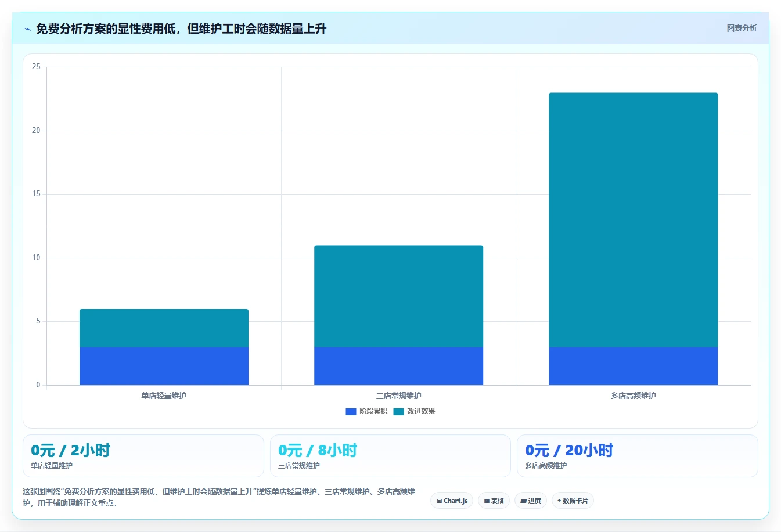The width and height of the screenshot is (781, 532).
Task: Select the Chart.js tag chip
Action: [x=452, y=501]
